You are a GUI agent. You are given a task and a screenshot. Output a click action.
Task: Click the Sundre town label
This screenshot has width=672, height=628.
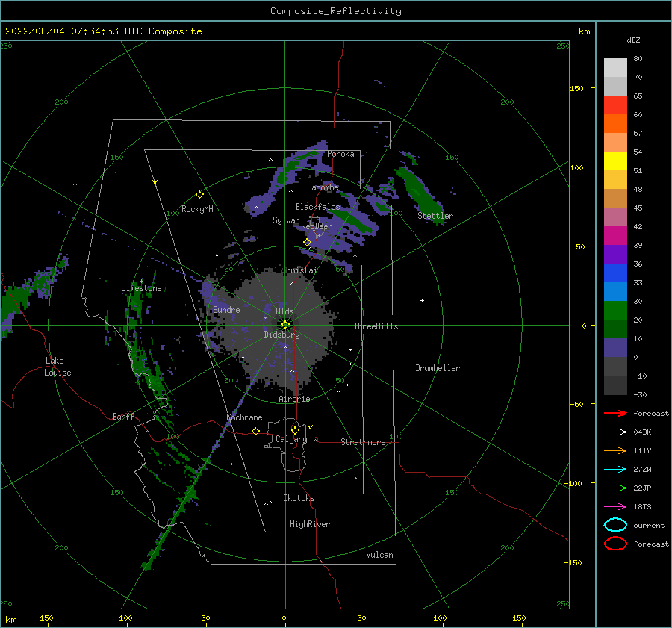pyautogui.click(x=226, y=310)
